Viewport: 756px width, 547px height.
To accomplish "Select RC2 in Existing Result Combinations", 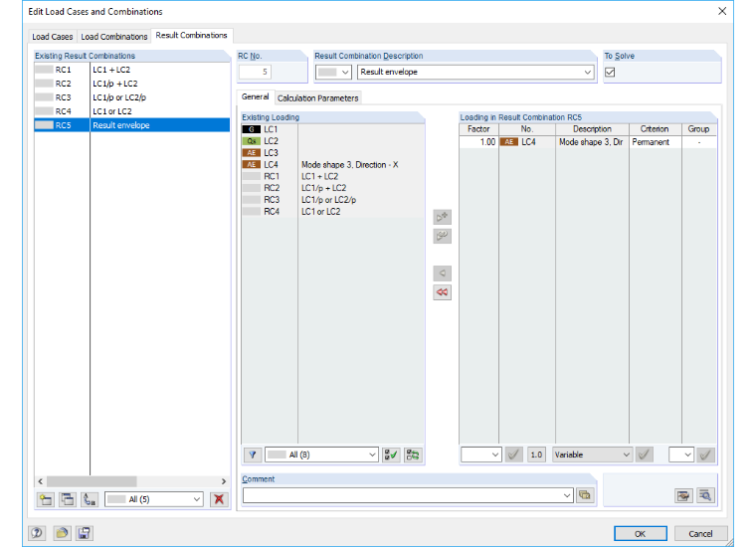I will tap(131, 84).
